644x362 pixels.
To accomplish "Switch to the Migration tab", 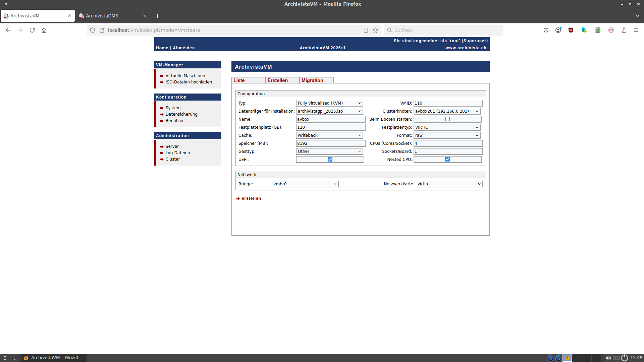I will tap(312, 80).
